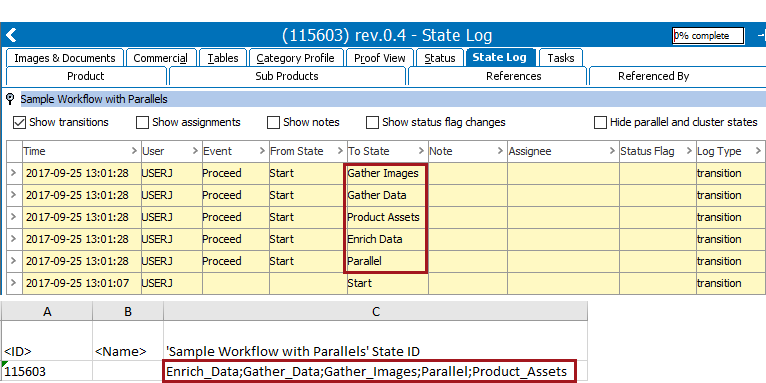Open the Log Type column arrow
The height and width of the screenshot is (383, 766).
[758, 151]
